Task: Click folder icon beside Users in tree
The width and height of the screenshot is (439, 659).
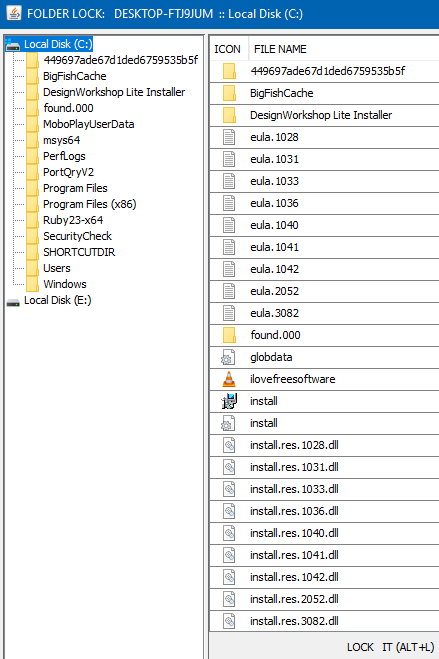Action: click(32, 268)
